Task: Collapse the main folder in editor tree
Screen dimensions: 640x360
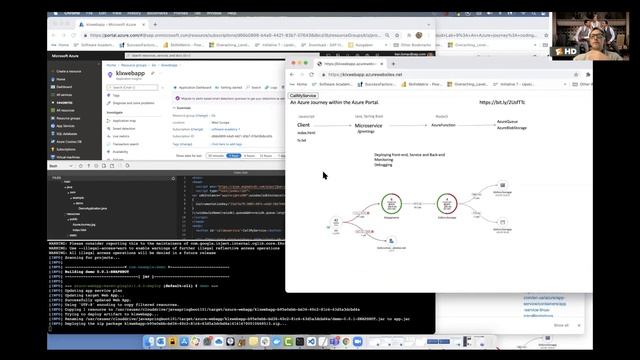Action: point(67,182)
